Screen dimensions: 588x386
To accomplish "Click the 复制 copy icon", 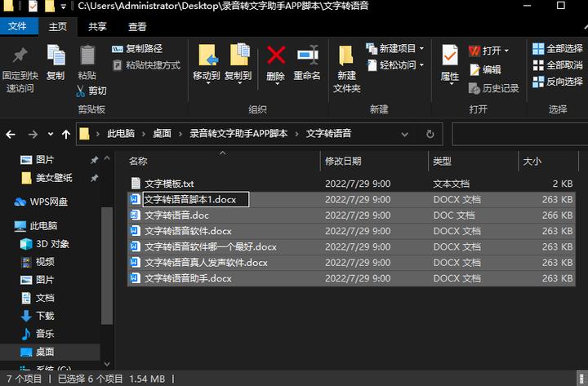I will click(x=56, y=55).
